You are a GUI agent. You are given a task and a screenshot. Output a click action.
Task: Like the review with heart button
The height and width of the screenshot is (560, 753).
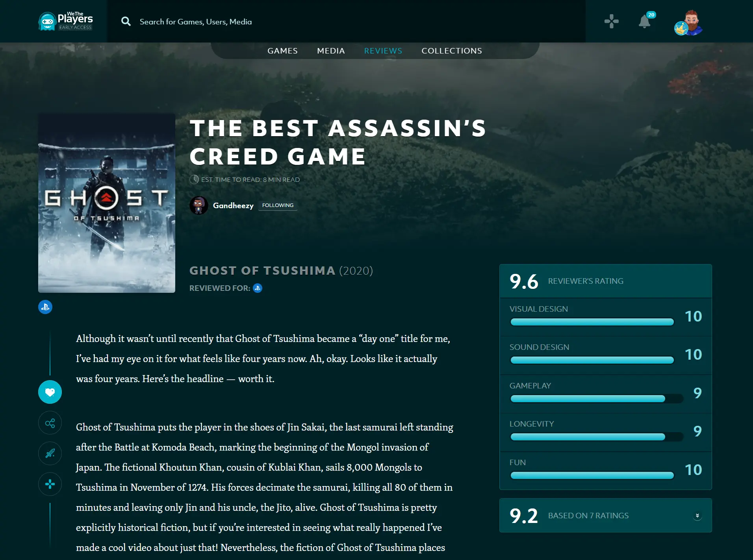coord(50,392)
